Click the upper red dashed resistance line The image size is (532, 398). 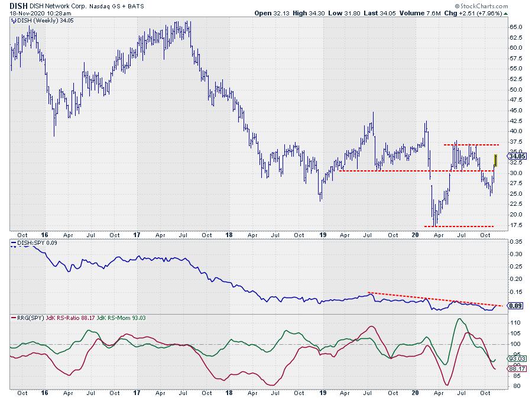pos(472,145)
